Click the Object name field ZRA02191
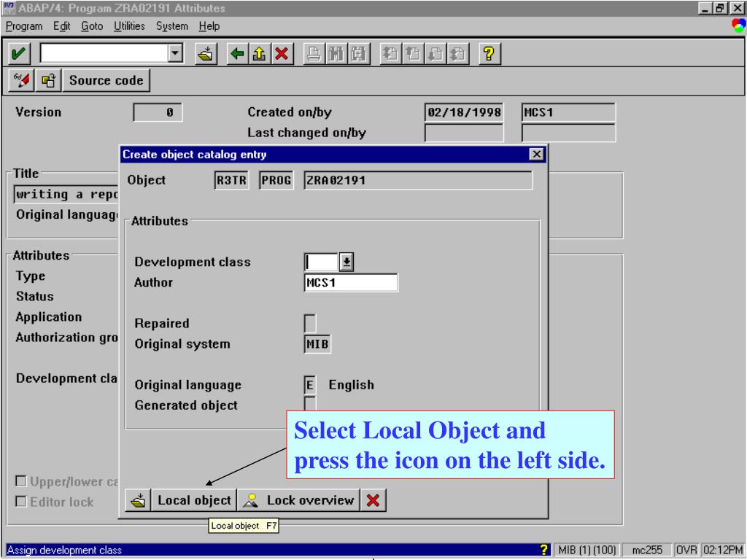Image resolution: width=747 pixels, height=560 pixels. coord(418,181)
